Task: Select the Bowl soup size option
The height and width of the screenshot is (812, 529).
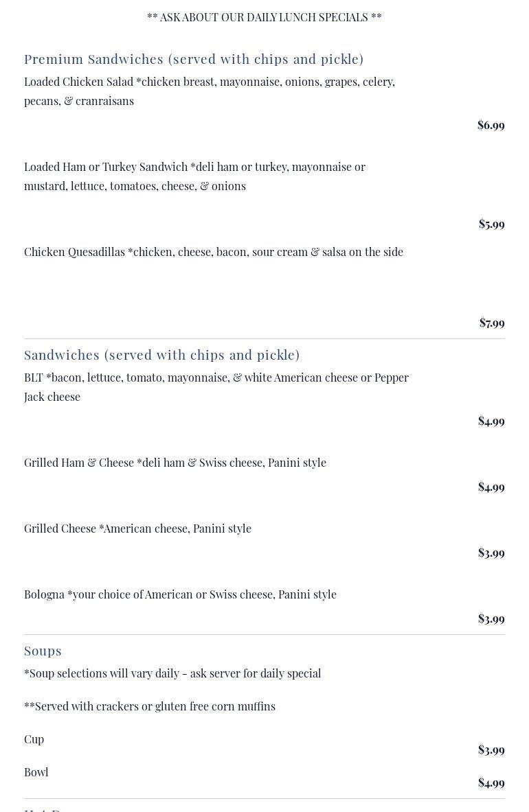Action: 36,772
